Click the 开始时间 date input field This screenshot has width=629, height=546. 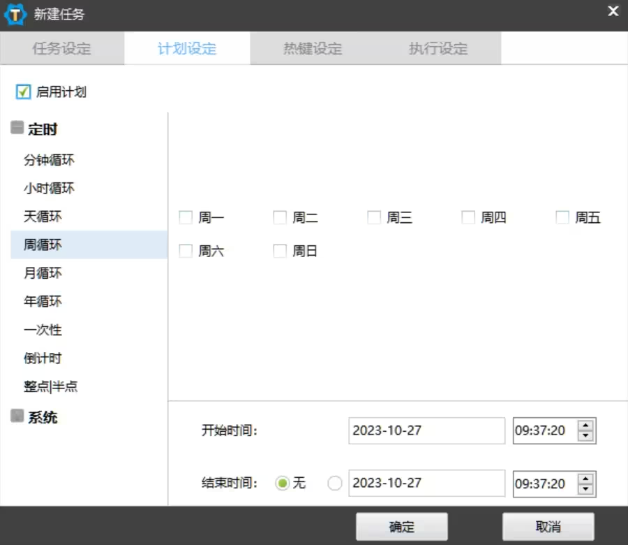point(427,431)
